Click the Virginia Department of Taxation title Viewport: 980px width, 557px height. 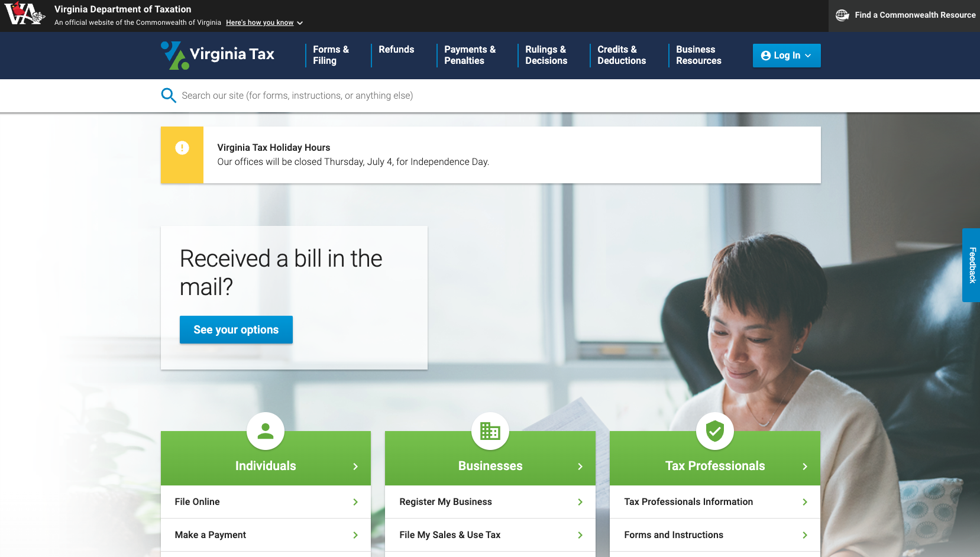tap(123, 9)
